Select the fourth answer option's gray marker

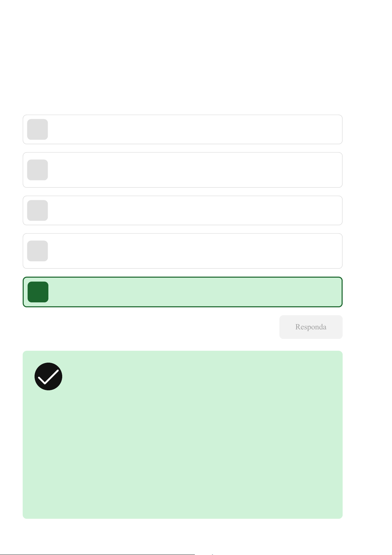click(38, 251)
